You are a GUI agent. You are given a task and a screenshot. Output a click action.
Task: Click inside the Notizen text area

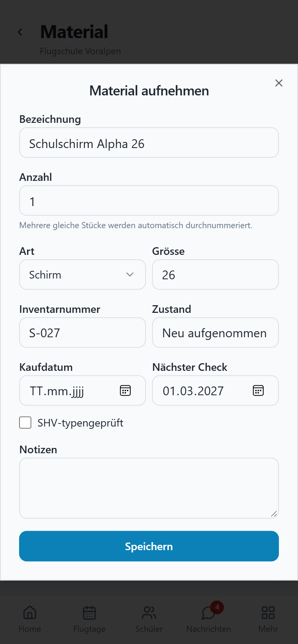click(x=149, y=488)
